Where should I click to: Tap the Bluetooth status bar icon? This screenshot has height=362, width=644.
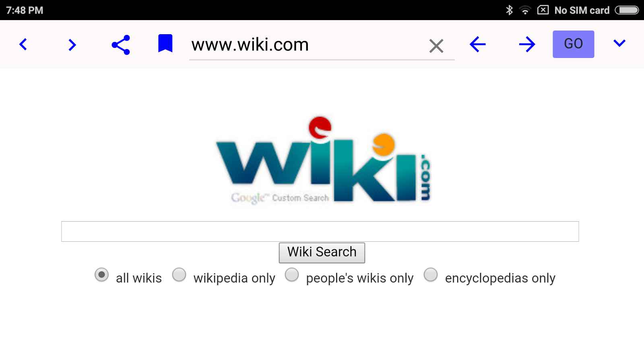click(x=509, y=10)
